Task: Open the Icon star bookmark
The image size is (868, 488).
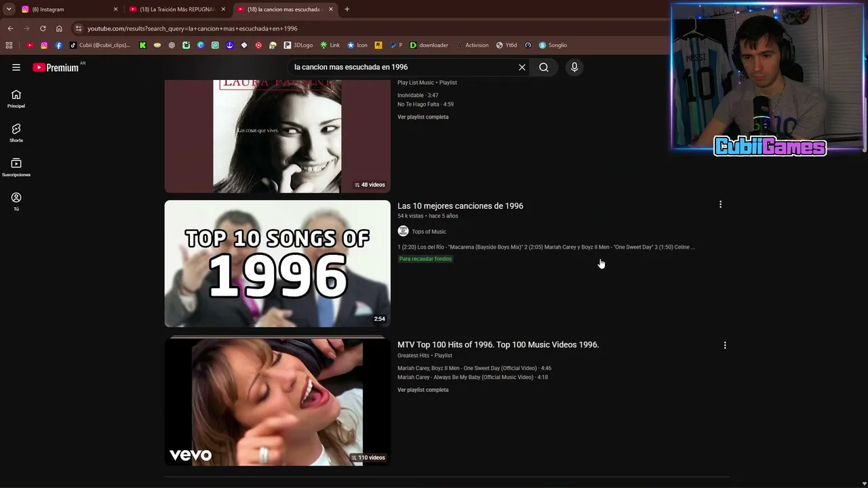Action: pyautogui.click(x=357, y=45)
